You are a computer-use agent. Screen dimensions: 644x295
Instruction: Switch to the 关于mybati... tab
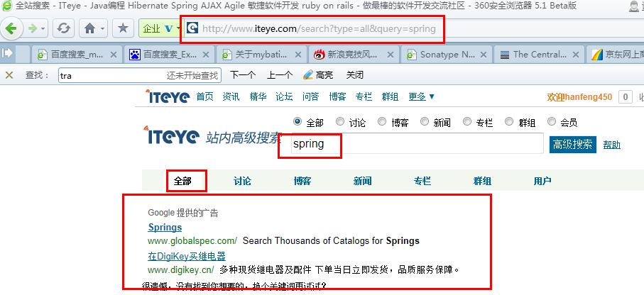coord(261,54)
